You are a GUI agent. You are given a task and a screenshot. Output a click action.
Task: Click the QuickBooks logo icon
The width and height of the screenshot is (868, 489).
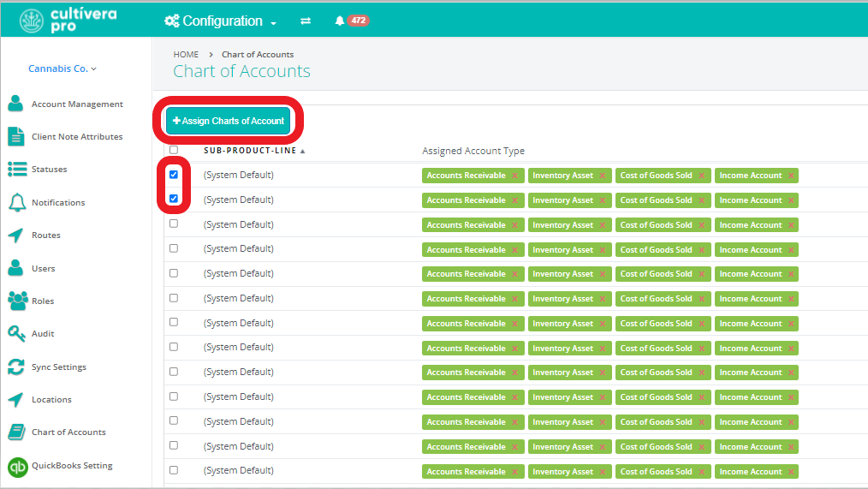[18, 467]
